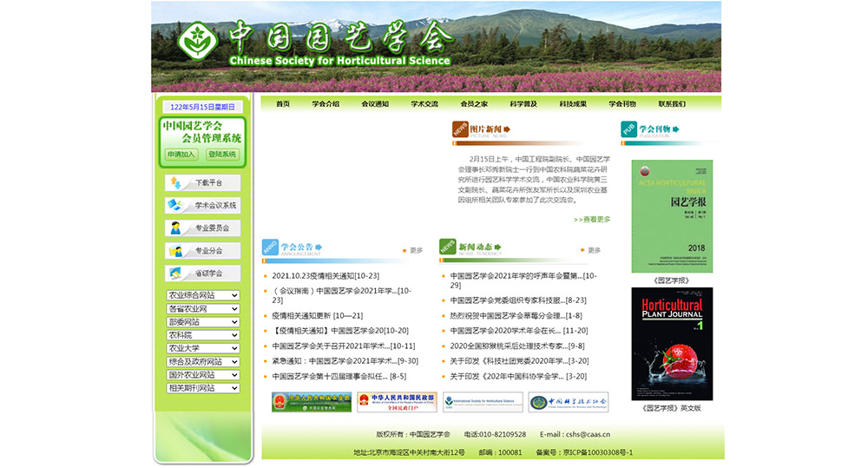Open notice 2021.10.23疫情相关通知

(325, 276)
